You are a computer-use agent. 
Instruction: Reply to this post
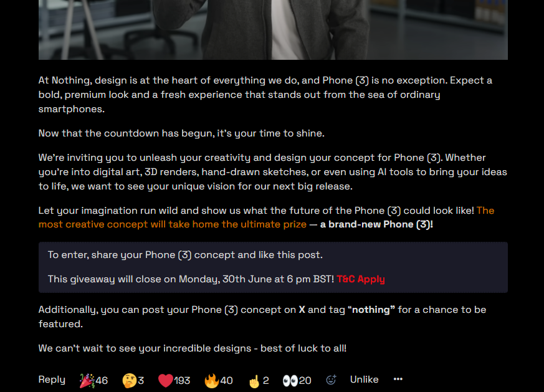(52, 380)
